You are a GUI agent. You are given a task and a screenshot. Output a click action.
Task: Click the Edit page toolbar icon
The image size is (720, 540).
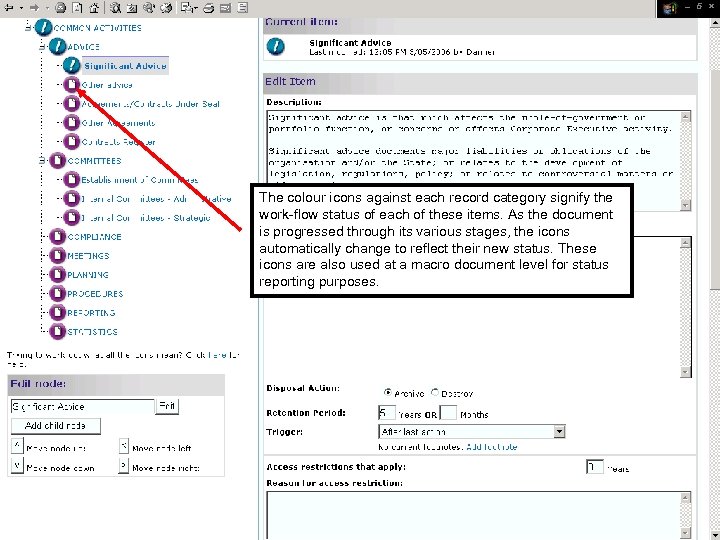click(225, 7)
